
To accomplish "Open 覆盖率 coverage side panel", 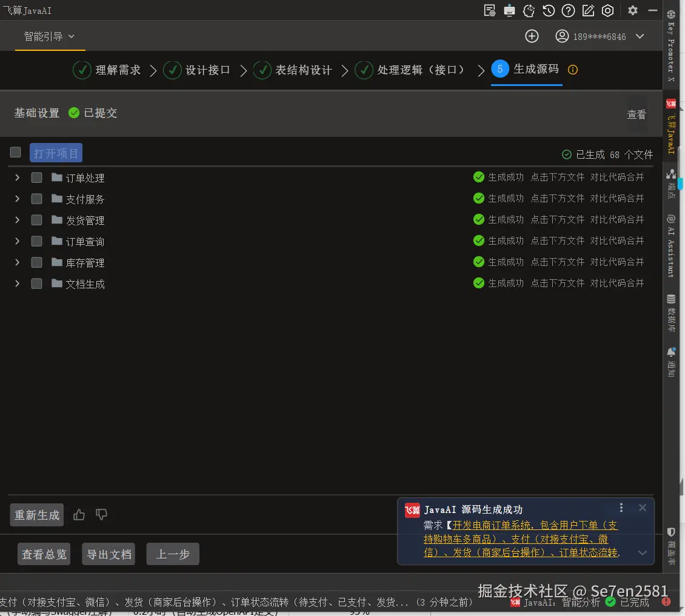I will 671,546.
